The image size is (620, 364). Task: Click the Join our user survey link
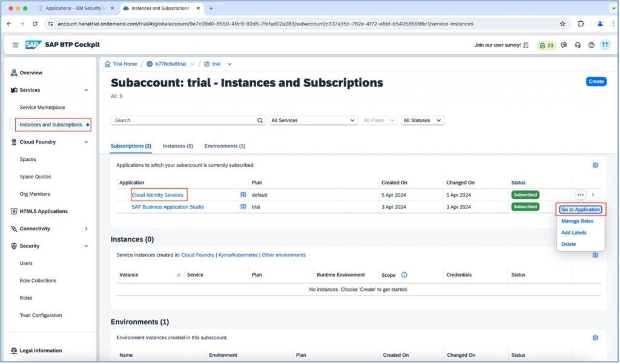tap(498, 45)
